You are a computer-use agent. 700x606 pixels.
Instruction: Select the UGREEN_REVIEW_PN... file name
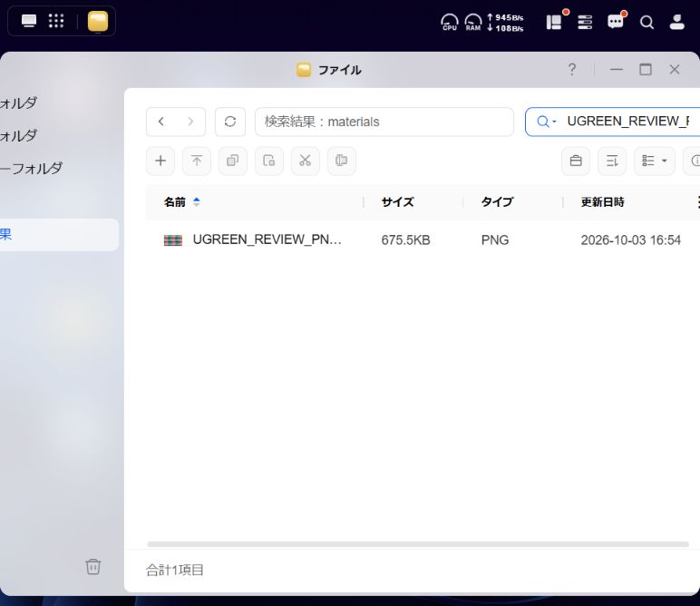pos(267,239)
